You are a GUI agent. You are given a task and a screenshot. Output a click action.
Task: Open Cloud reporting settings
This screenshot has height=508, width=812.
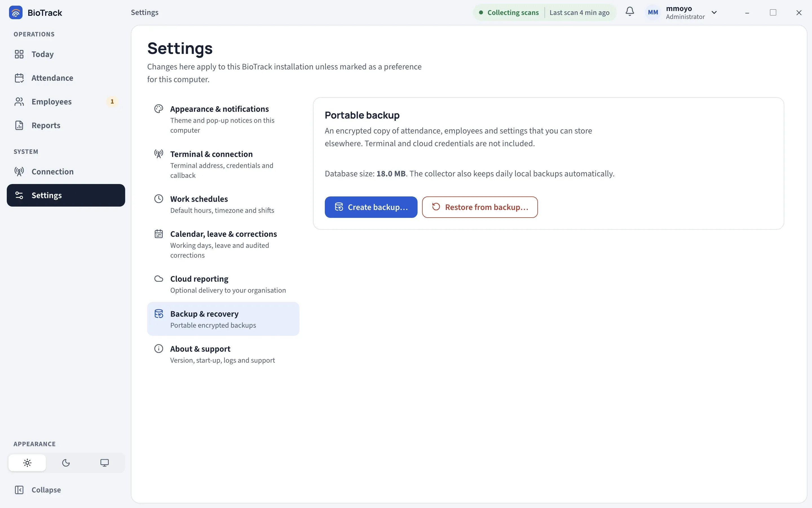tap(223, 284)
